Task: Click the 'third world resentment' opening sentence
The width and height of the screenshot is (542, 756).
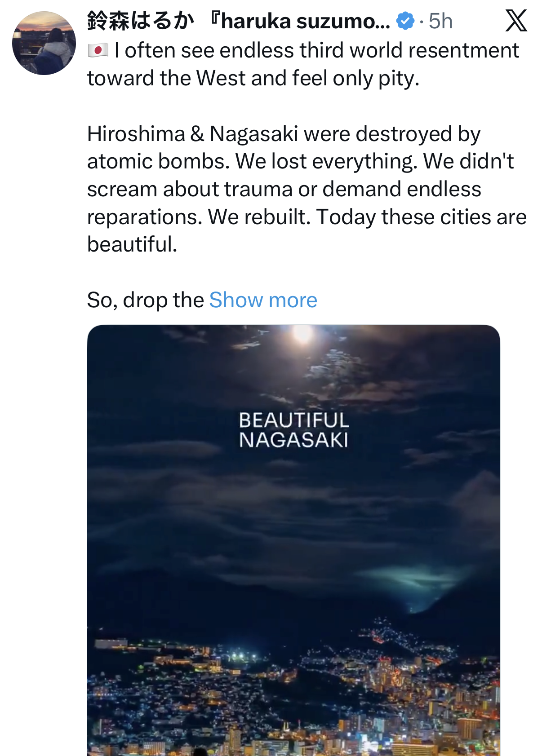Action: tap(317, 50)
